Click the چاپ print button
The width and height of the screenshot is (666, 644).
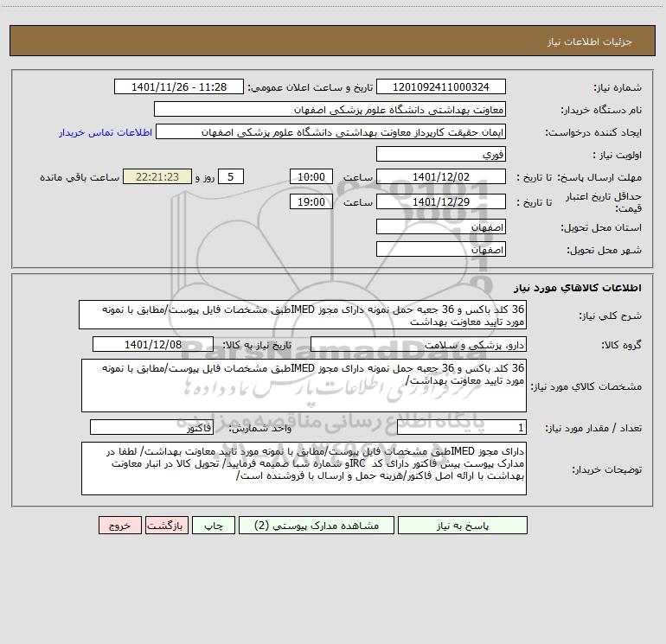[214, 526]
